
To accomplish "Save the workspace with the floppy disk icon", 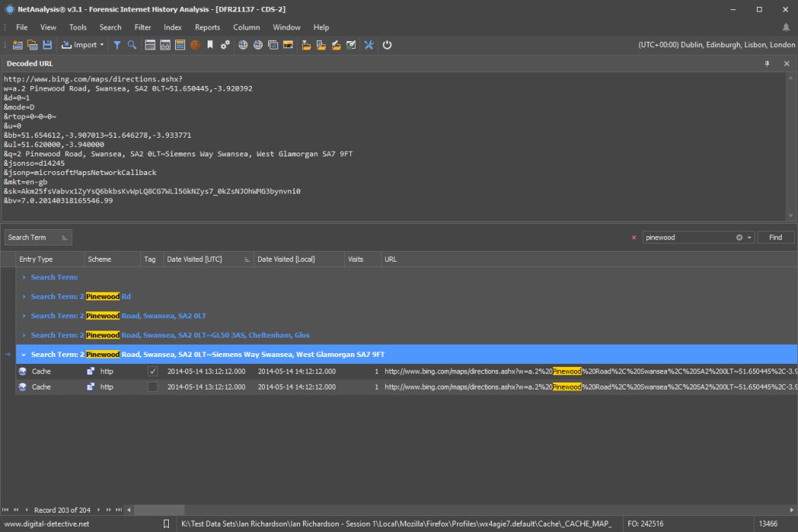I will click(x=47, y=45).
